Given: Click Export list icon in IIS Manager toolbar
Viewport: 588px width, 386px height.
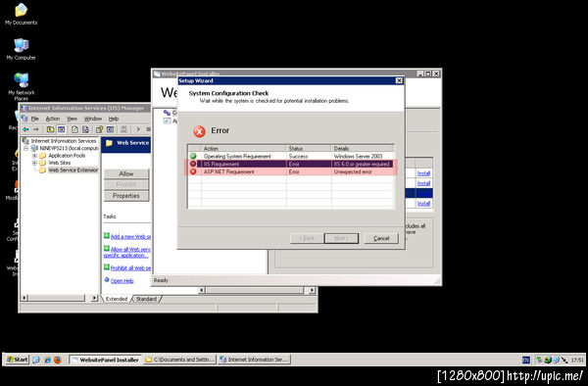Looking at the screenshot, I should click(85, 129).
